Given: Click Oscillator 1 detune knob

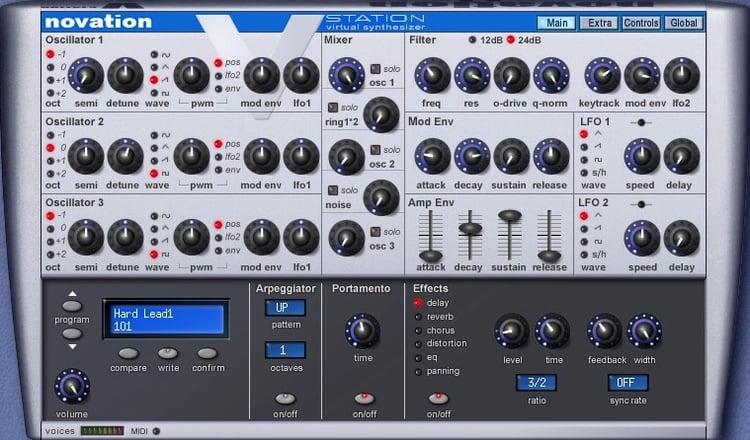Looking at the screenshot, I should [125, 76].
